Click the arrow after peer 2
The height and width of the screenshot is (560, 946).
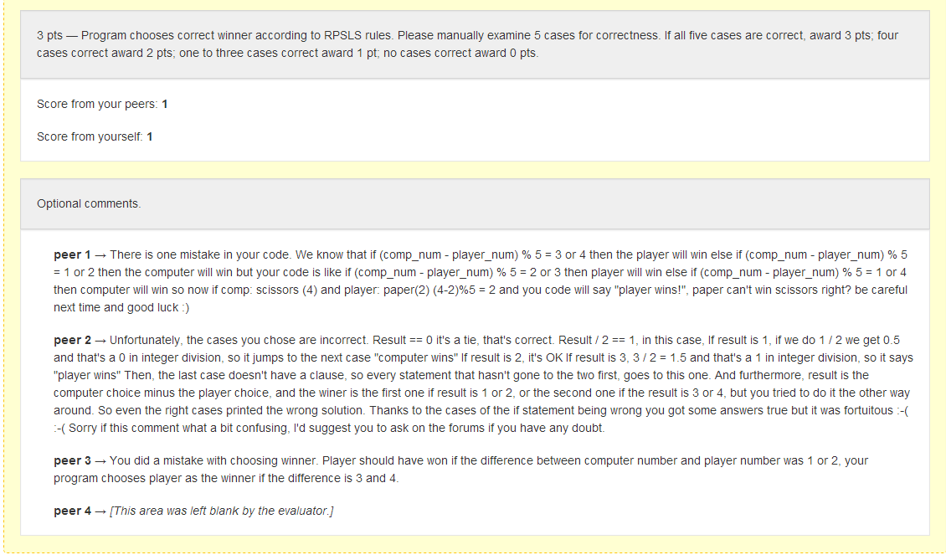tap(100, 341)
